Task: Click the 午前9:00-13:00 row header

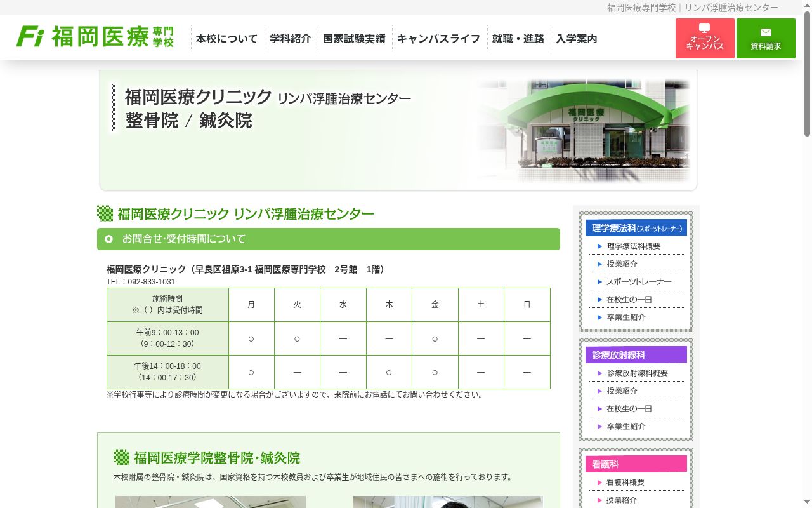Action: [167, 338]
